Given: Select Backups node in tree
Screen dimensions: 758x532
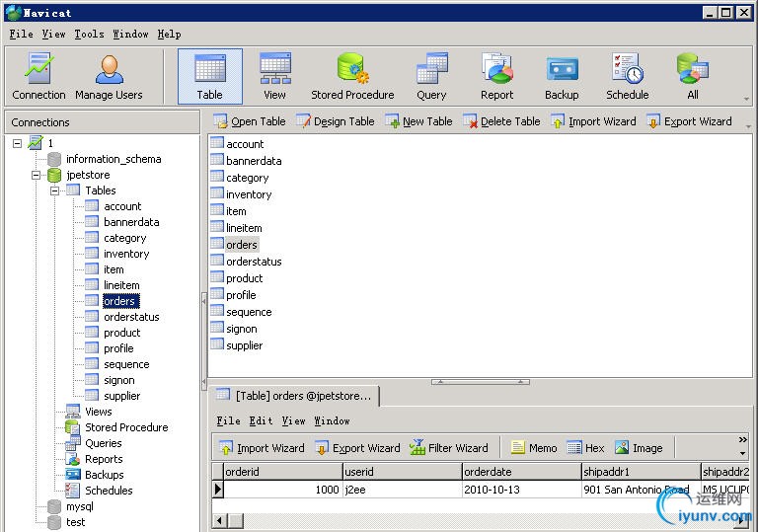Looking at the screenshot, I should coord(105,475).
